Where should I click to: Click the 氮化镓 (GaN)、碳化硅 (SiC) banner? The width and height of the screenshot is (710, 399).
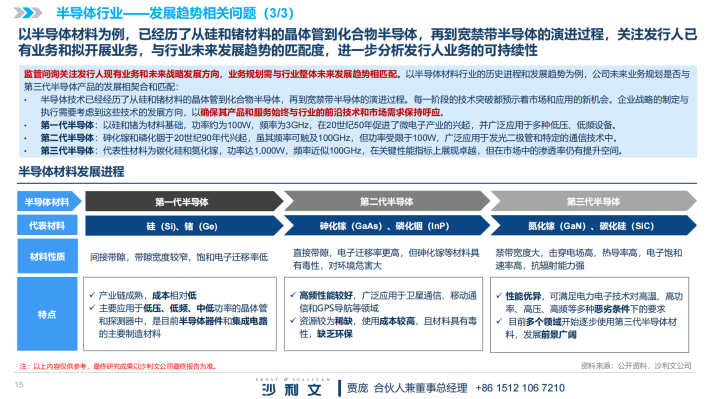(x=593, y=226)
